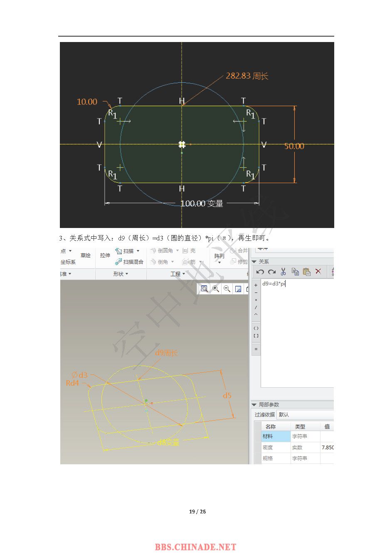
Task: Click the 100.00 变量 width dimension
Action: point(202,203)
